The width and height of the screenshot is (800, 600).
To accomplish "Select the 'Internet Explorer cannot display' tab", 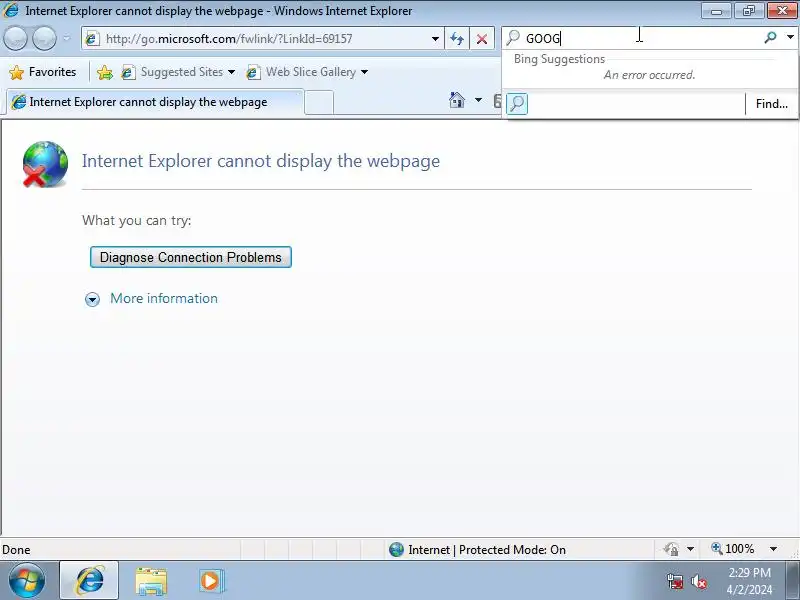I will click(155, 102).
